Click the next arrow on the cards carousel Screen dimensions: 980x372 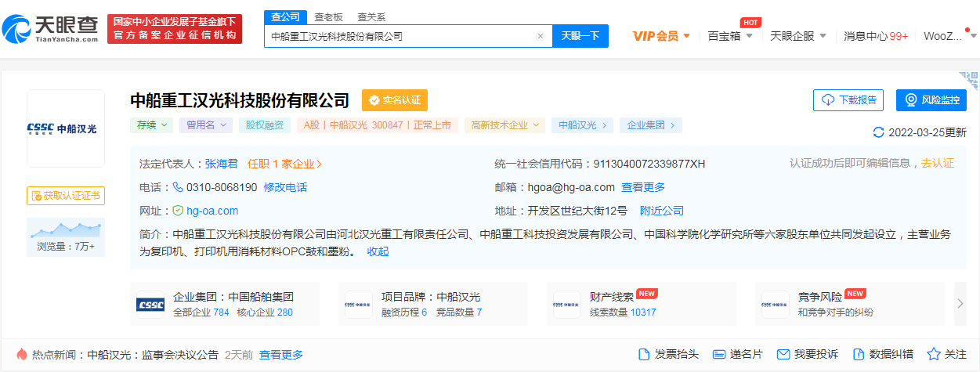coord(960,304)
